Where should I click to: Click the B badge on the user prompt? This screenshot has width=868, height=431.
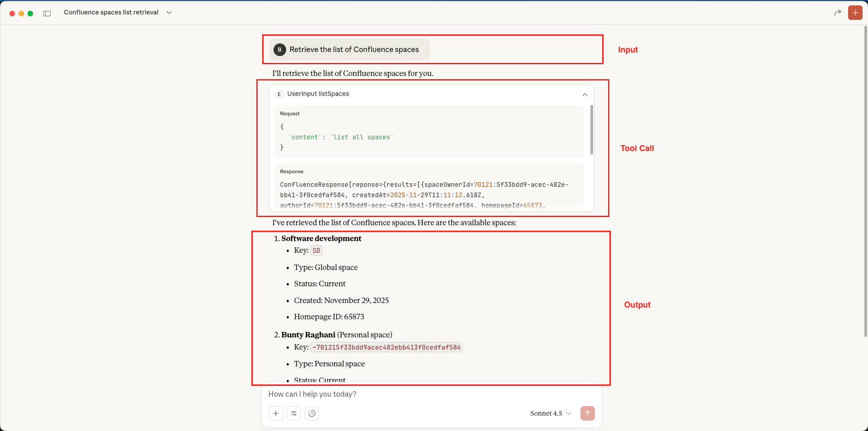(x=280, y=50)
